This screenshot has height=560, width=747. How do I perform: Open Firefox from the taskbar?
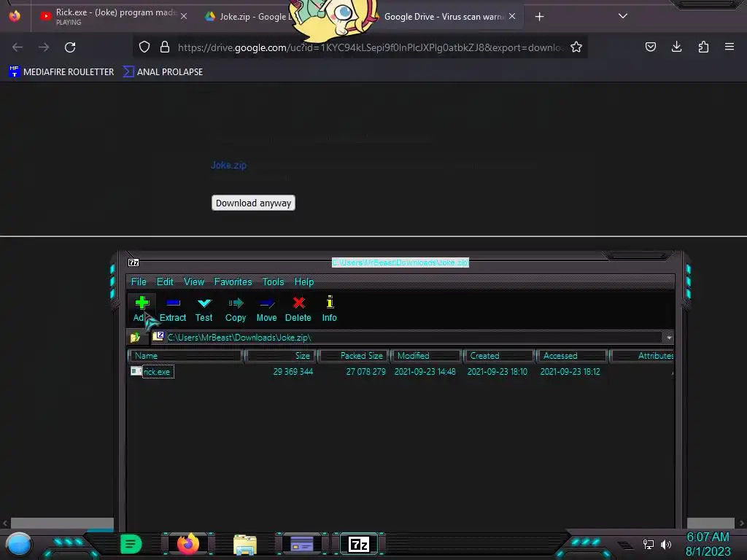[188, 544]
